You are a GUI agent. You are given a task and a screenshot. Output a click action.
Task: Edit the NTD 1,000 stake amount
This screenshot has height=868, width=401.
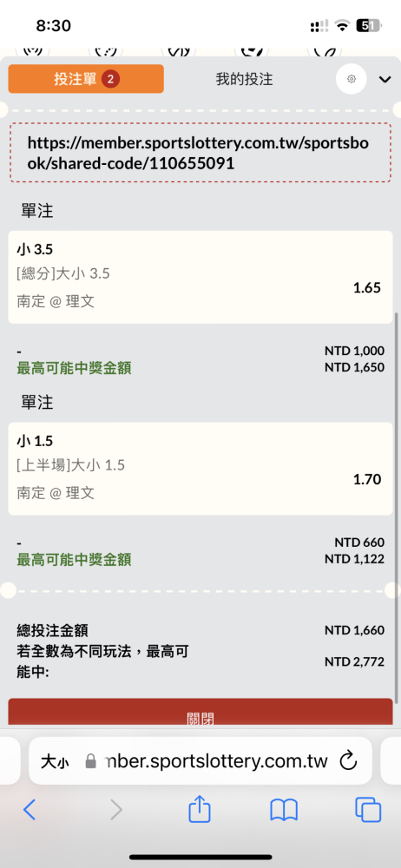pos(354,351)
